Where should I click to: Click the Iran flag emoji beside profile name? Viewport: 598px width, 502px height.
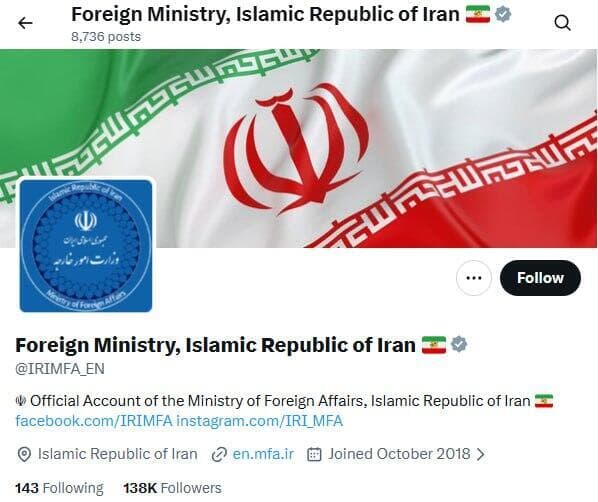pos(434,345)
